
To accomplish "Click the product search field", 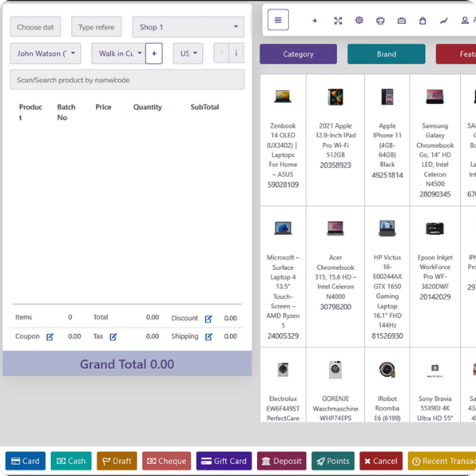I will click(x=127, y=80).
